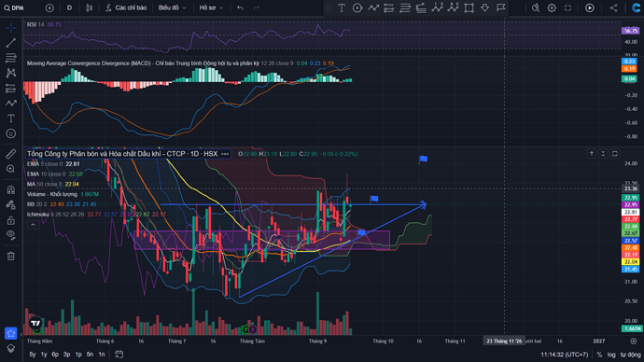Image resolution: width=644 pixels, height=362 pixels.
Task: Select the 1n date range
Action: click(102, 355)
